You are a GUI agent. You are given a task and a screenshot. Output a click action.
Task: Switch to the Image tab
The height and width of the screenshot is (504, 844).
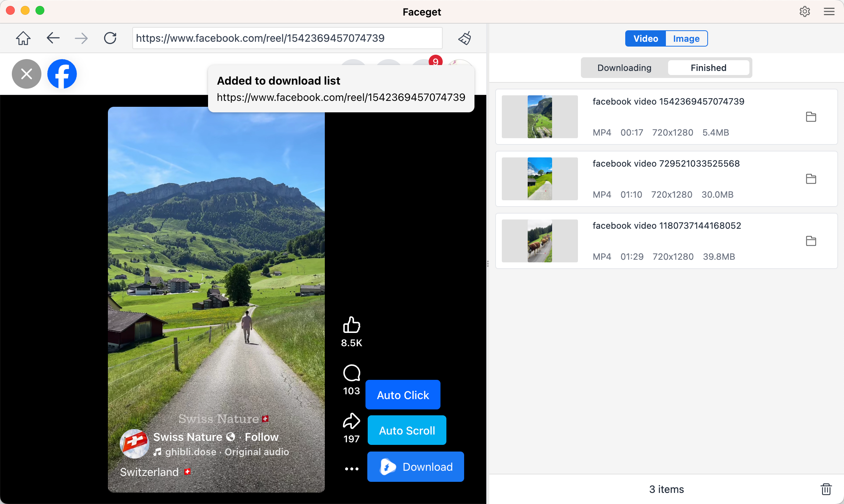(686, 38)
